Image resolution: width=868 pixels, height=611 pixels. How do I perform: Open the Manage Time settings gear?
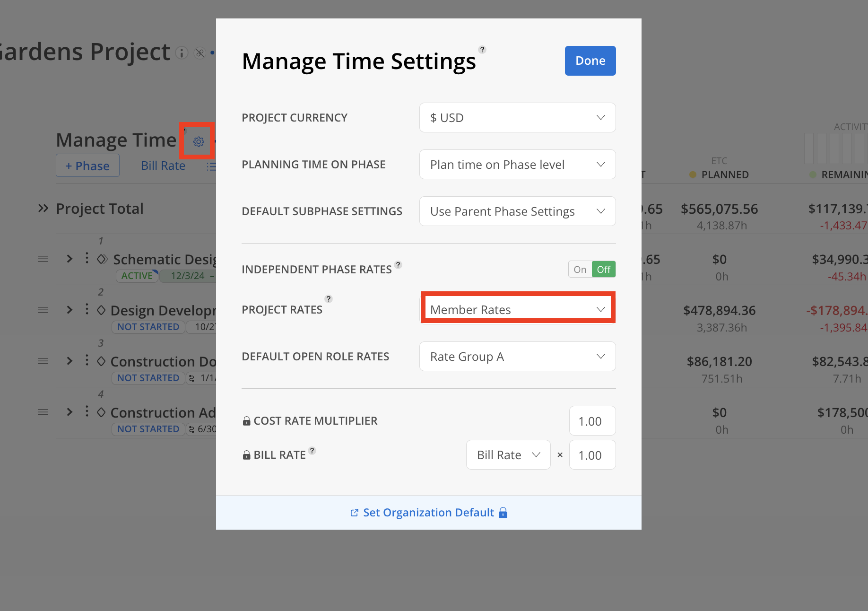tap(199, 141)
